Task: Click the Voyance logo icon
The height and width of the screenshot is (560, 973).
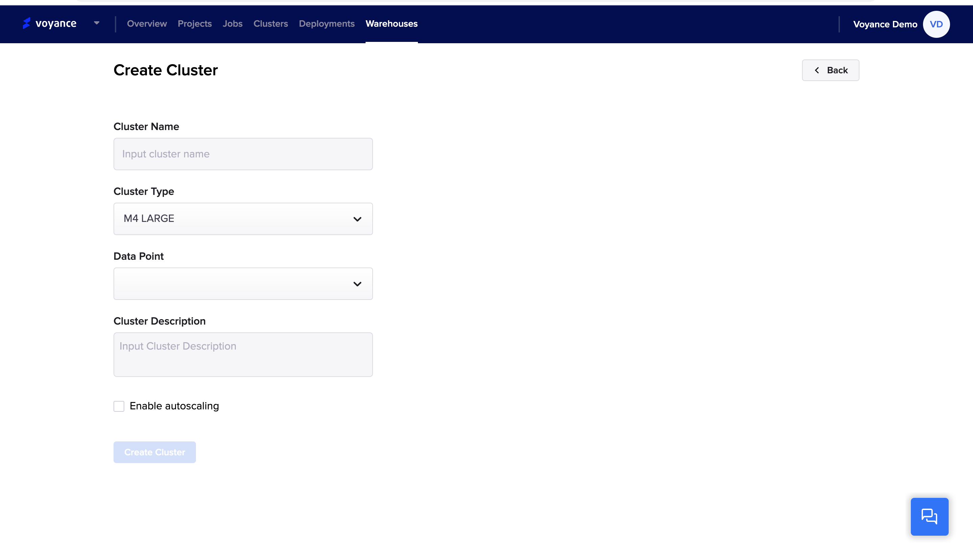Action: [26, 23]
